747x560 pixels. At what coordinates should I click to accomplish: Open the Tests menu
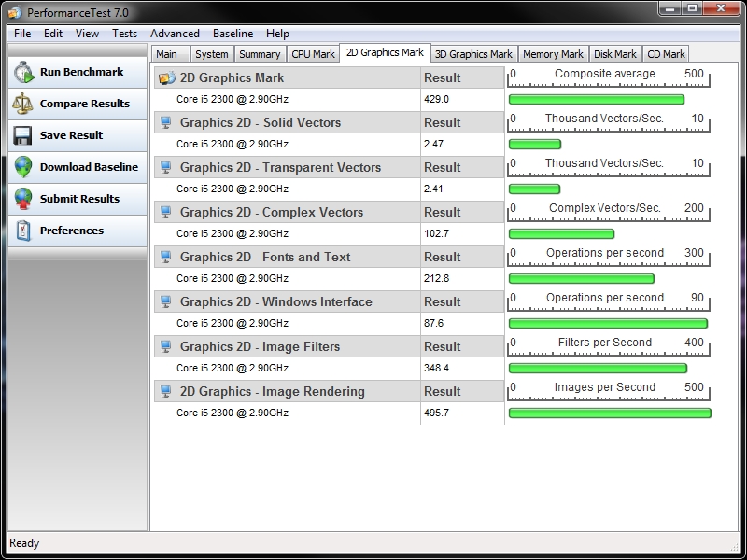pyautogui.click(x=124, y=34)
